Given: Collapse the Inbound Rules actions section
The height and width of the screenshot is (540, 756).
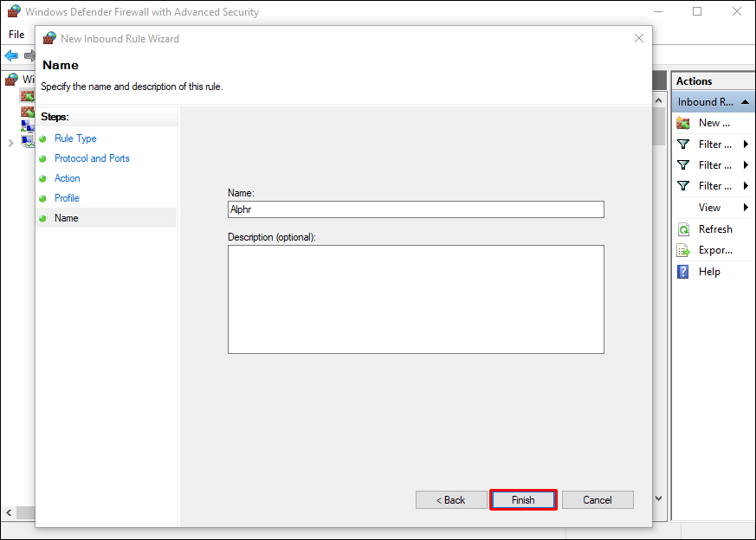Looking at the screenshot, I should tap(745, 102).
